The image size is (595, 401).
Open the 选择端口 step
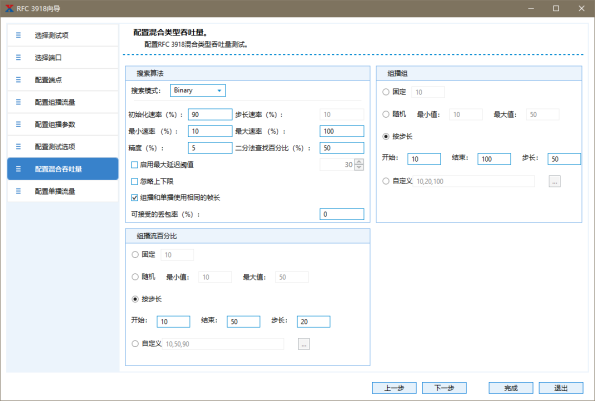[x=63, y=58]
